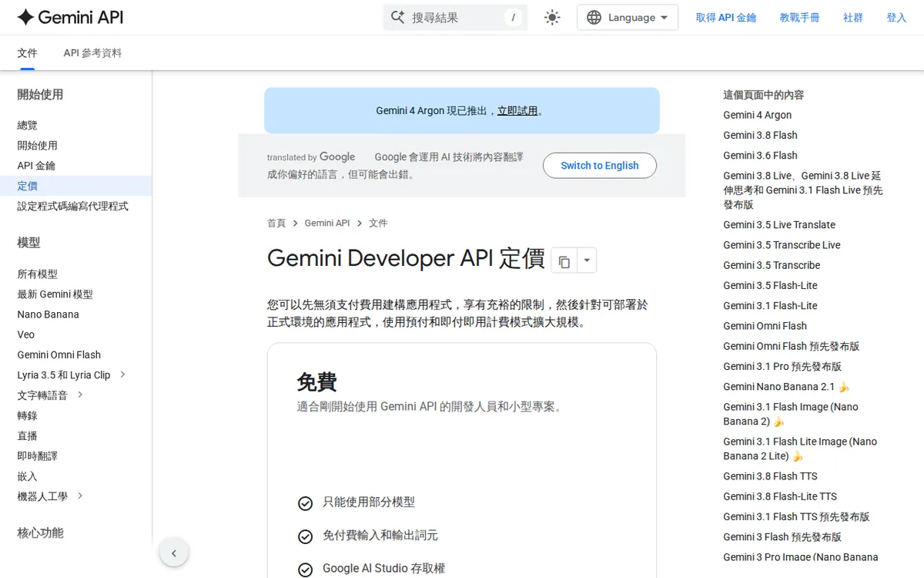This screenshot has width=924, height=578.
Task: Toggle the light/dark theme sun icon
Action: (552, 18)
